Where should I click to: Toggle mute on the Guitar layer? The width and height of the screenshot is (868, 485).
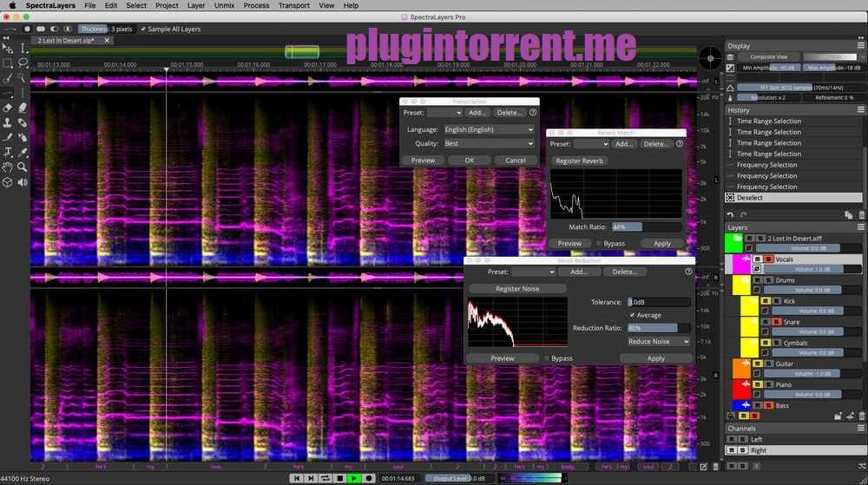click(758, 364)
